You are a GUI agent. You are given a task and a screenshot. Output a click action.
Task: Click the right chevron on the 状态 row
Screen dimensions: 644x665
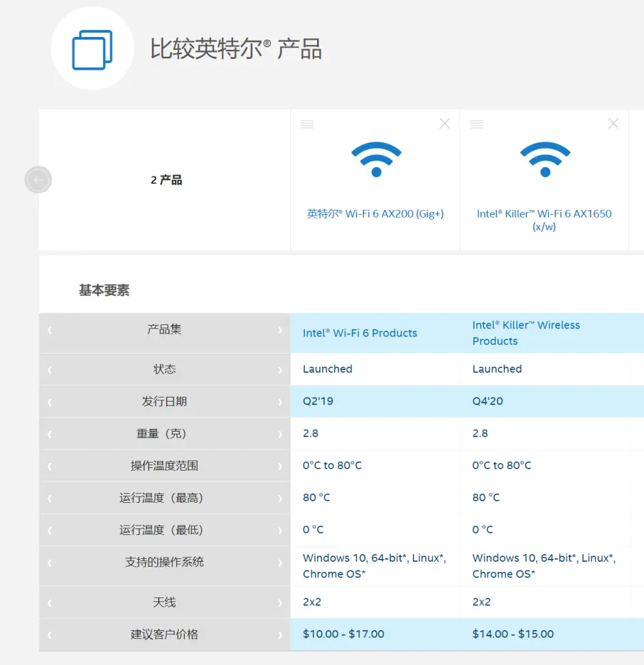(280, 370)
